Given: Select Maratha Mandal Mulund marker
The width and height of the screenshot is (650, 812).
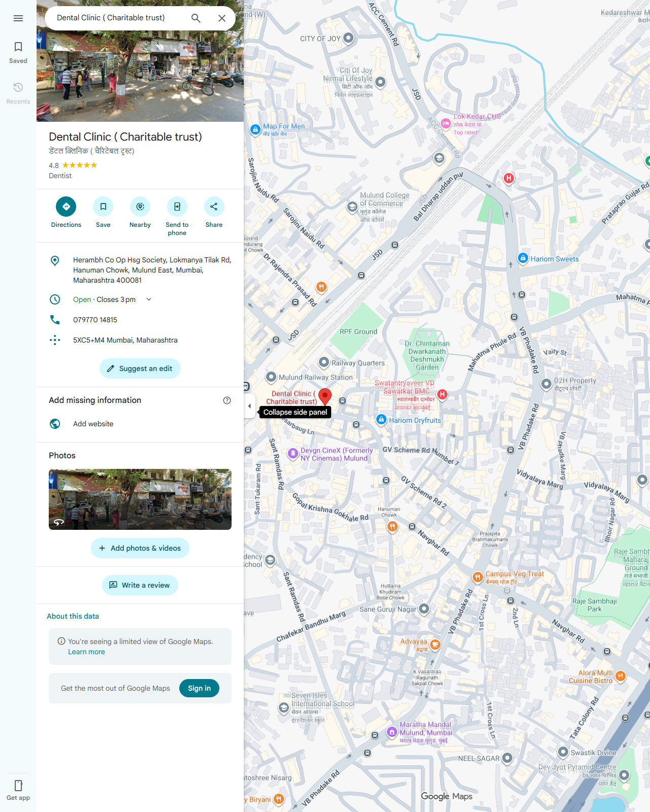Looking at the screenshot, I should [x=392, y=732].
